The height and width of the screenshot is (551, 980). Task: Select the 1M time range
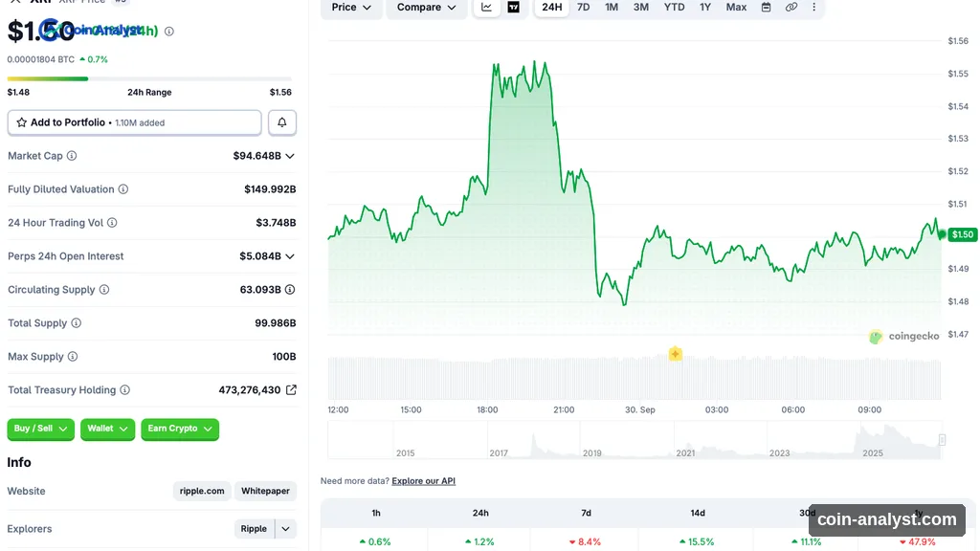[612, 7]
